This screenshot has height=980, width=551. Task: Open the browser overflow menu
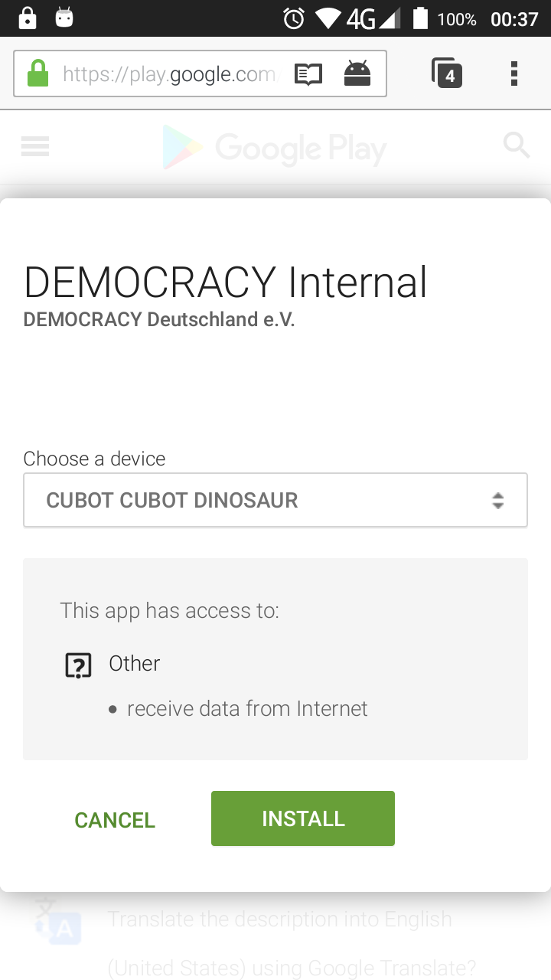[514, 73]
